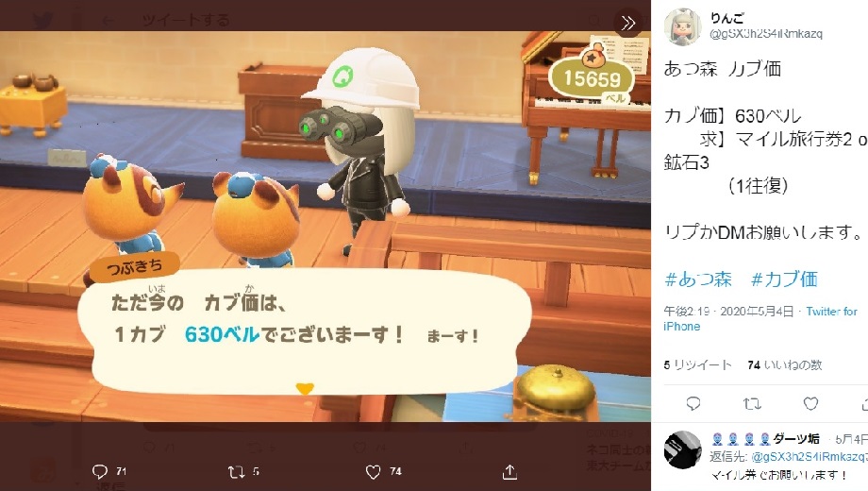This screenshot has height=491, width=868.
Task: Click the Animal Crossing screenshot image
Action: coord(325,226)
